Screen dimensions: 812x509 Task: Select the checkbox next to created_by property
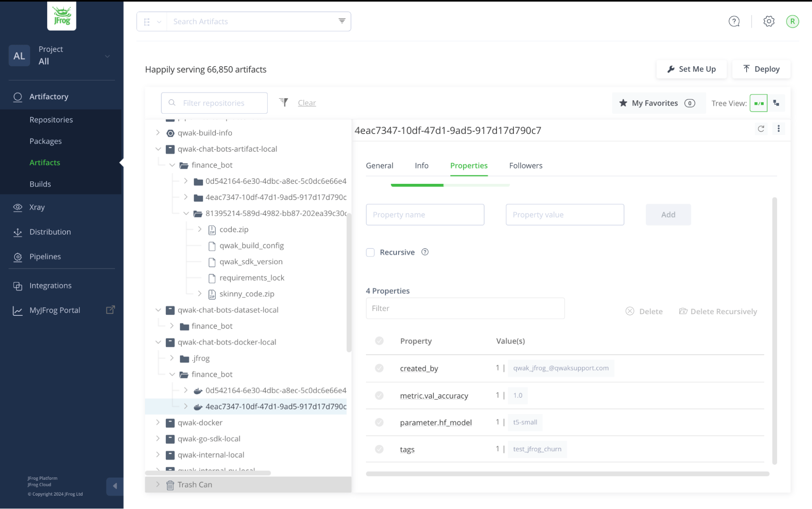pyautogui.click(x=379, y=368)
